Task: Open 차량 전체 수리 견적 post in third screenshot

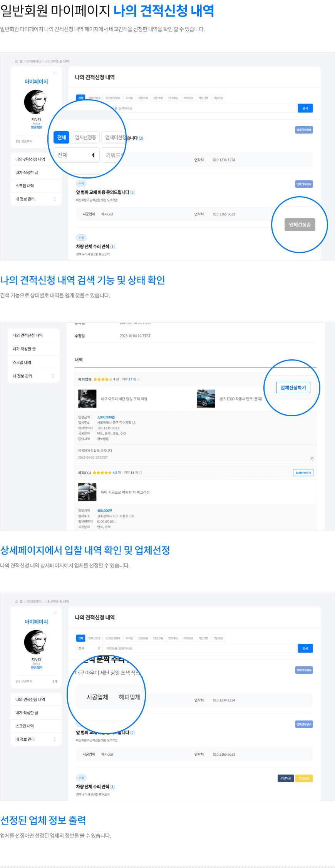Action: click(92, 787)
